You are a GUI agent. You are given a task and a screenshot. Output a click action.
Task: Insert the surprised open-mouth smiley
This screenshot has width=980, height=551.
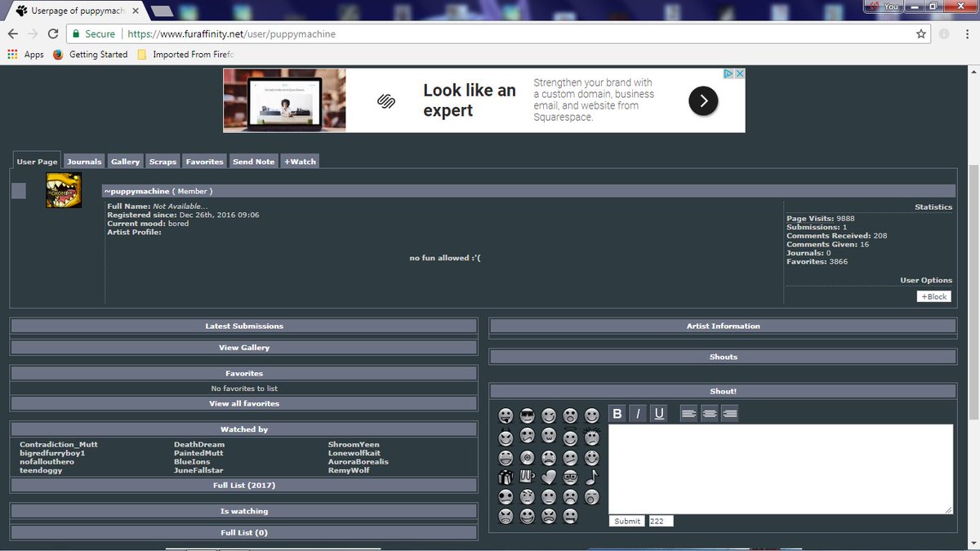click(570, 415)
